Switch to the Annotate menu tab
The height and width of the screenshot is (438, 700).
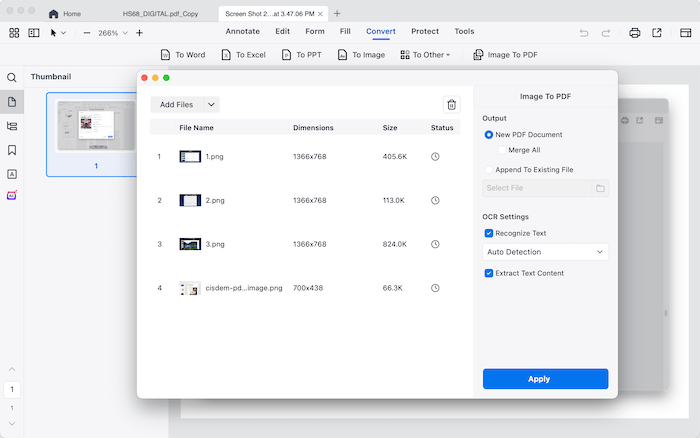pos(243,32)
